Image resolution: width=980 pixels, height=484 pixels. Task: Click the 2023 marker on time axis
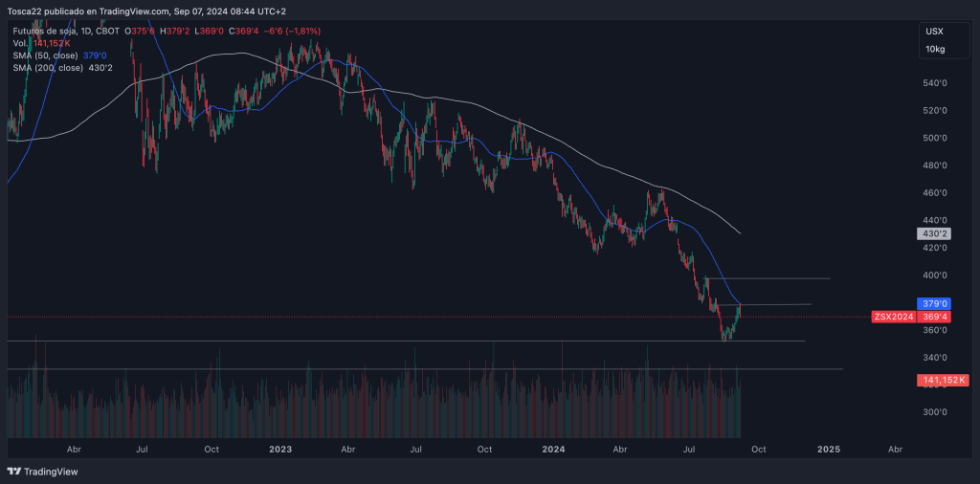coord(280,448)
